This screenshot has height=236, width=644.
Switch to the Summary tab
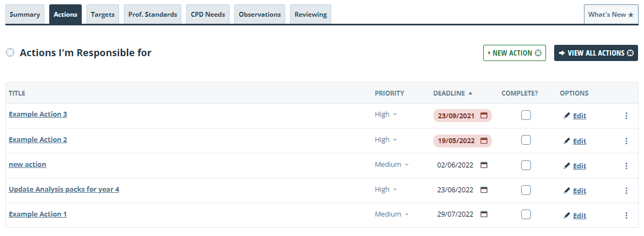(25, 15)
